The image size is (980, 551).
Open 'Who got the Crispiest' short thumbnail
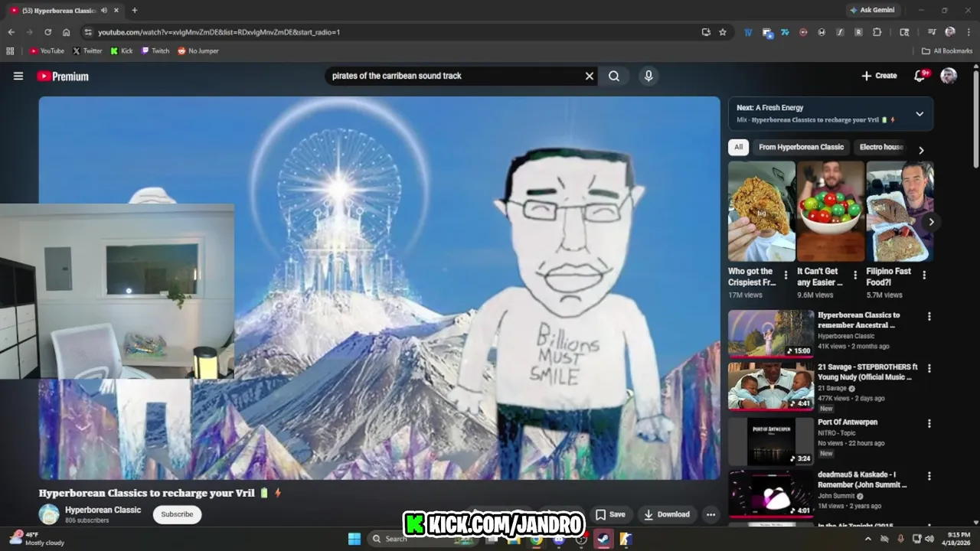(x=762, y=211)
